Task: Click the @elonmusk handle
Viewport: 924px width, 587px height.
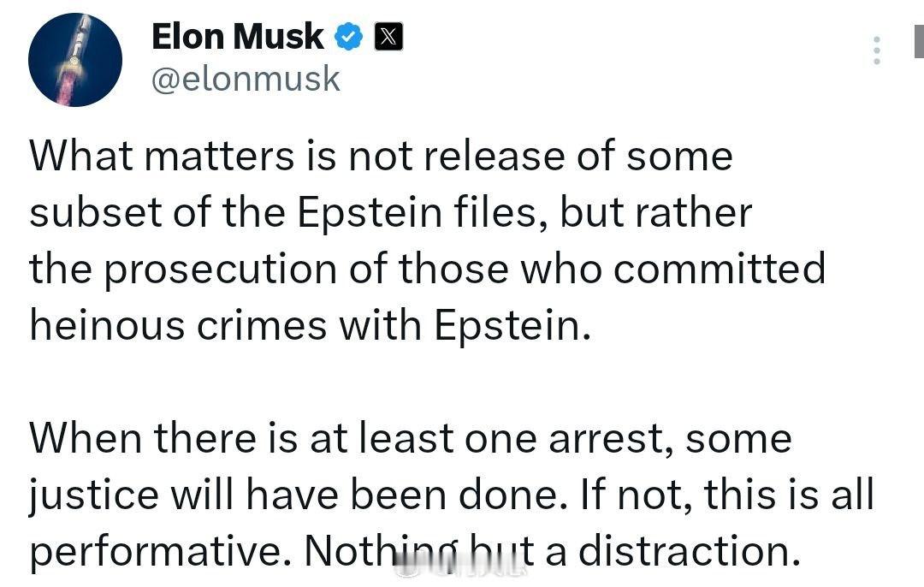Action: [246, 79]
